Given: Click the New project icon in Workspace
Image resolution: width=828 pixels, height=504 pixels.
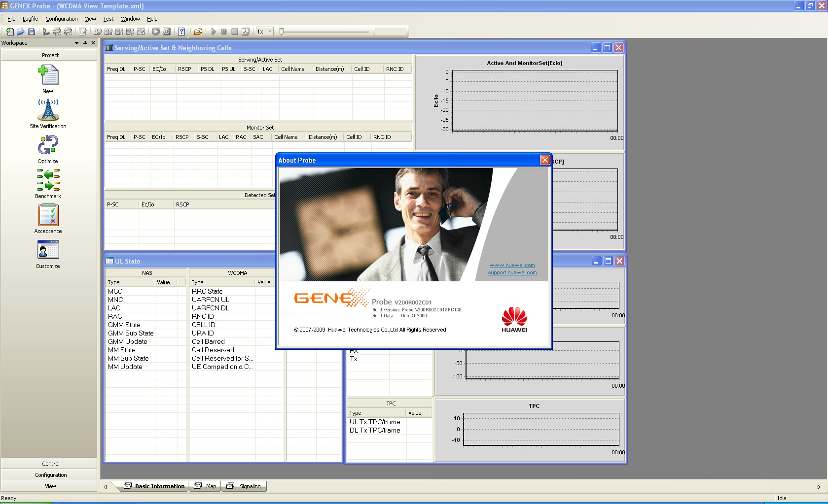Looking at the screenshot, I should [x=48, y=75].
